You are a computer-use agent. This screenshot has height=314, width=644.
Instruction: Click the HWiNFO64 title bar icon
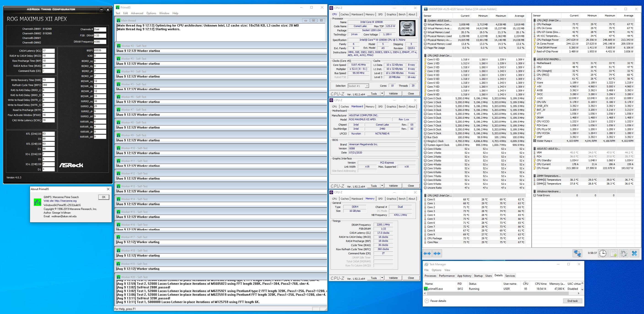point(426,9)
